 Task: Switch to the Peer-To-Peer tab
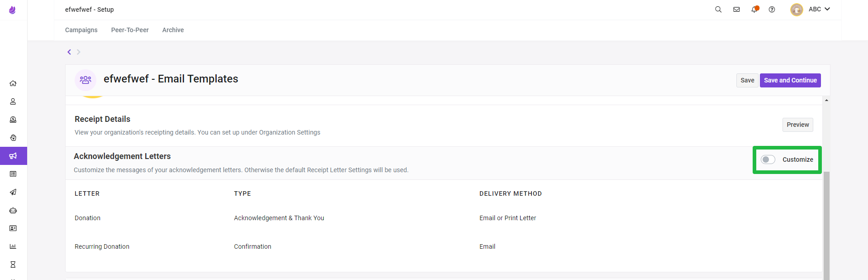click(x=130, y=30)
